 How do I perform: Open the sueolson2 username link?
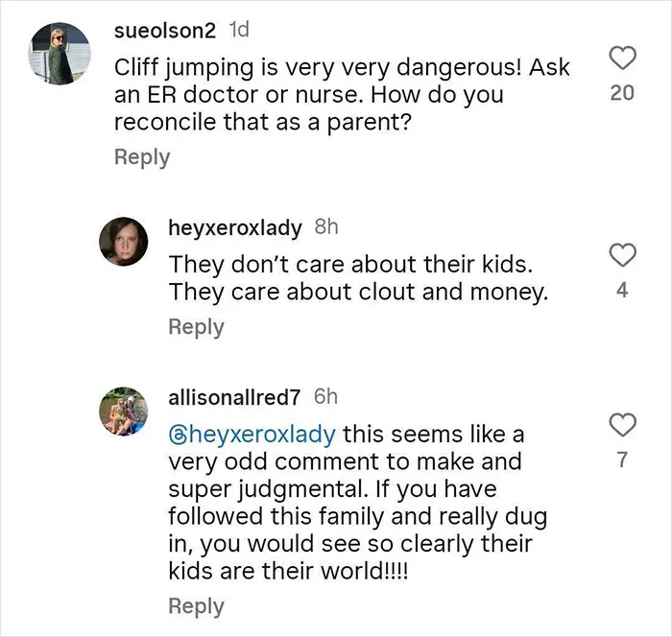(x=165, y=31)
